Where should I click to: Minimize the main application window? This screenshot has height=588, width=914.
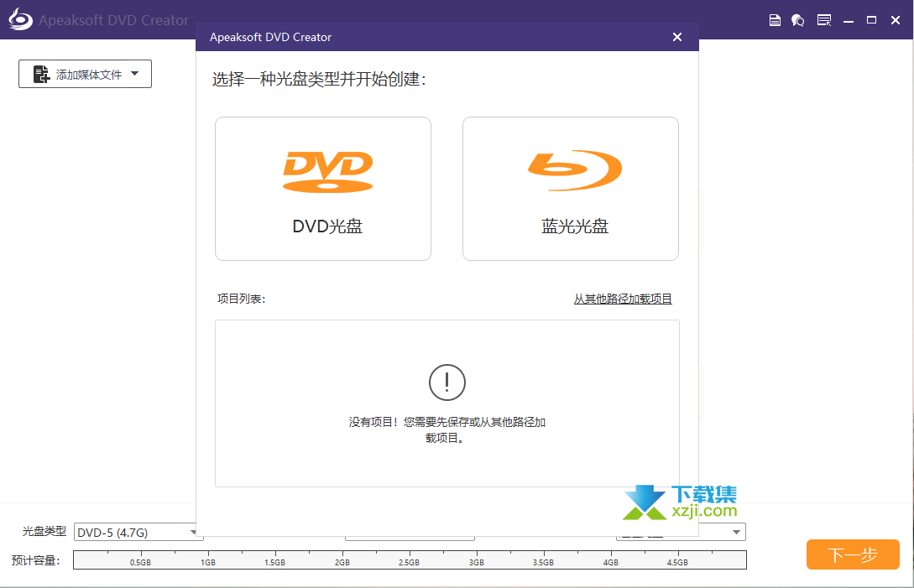tap(849, 20)
